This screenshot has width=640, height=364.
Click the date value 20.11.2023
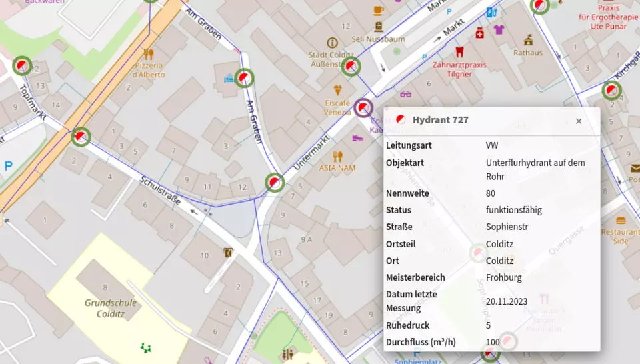(x=507, y=301)
